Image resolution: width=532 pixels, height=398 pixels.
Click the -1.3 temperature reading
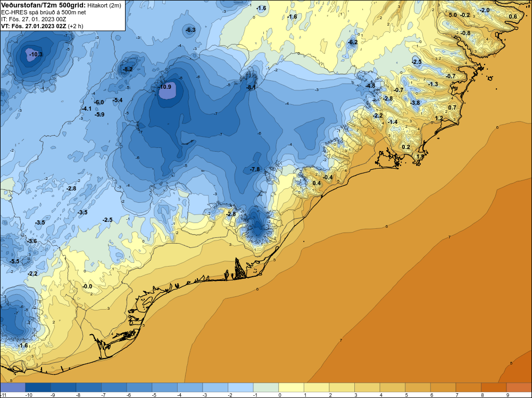click(x=433, y=84)
